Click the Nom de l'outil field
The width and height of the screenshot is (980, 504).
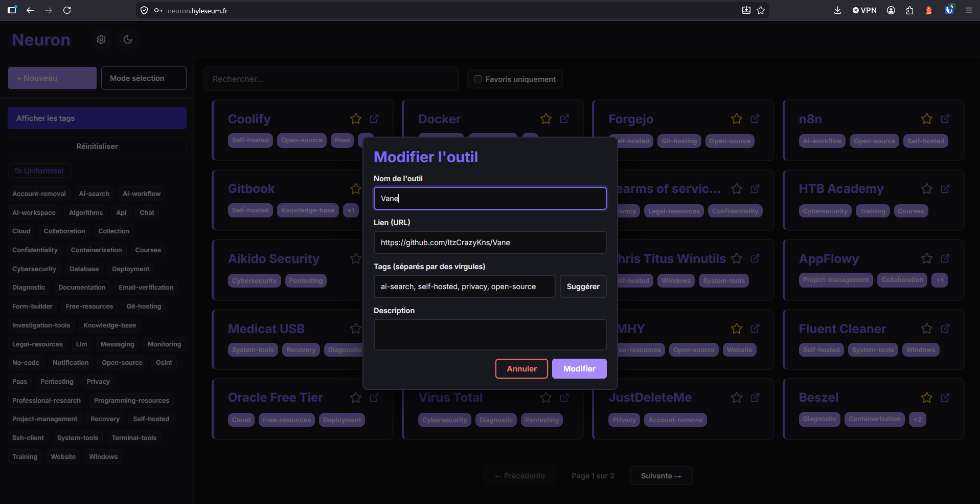pos(490,198)
